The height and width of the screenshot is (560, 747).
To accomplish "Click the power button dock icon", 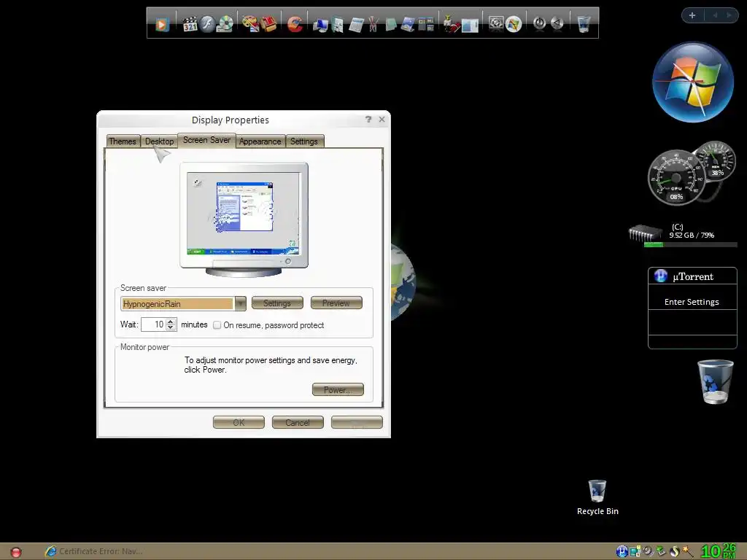I will coord(539,23).
